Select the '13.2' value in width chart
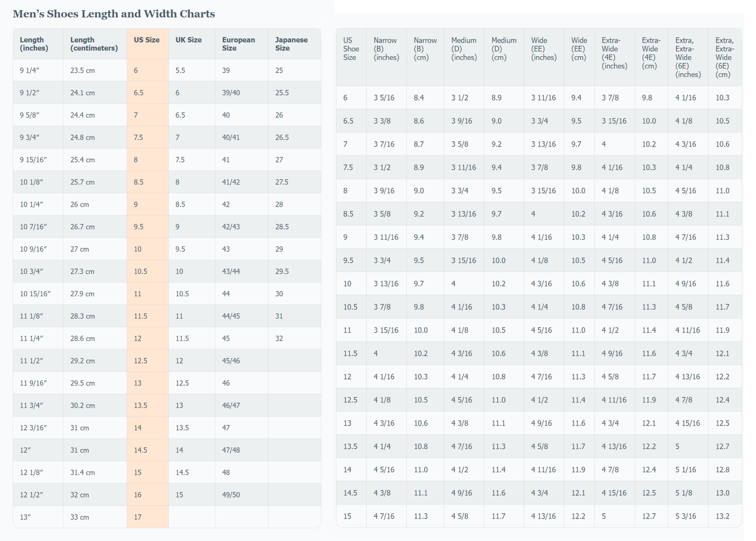Viewport: 756px width, 541px height. [x=722, y=516]
